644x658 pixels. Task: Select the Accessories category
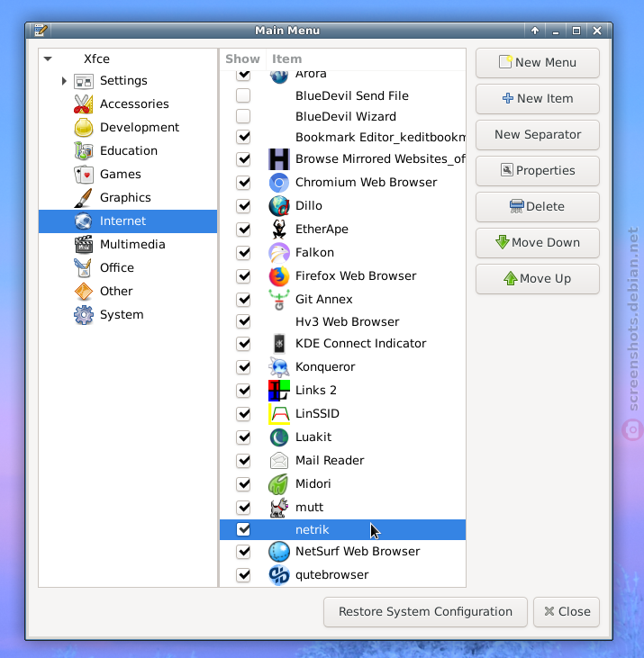pos(128,104)
